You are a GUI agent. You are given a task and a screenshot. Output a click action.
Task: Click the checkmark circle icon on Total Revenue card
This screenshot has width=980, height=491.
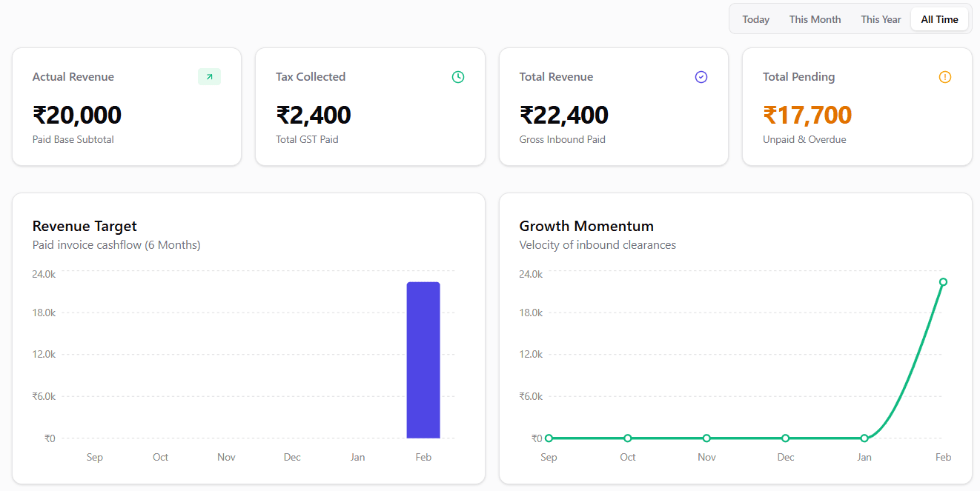click(701, 76)
